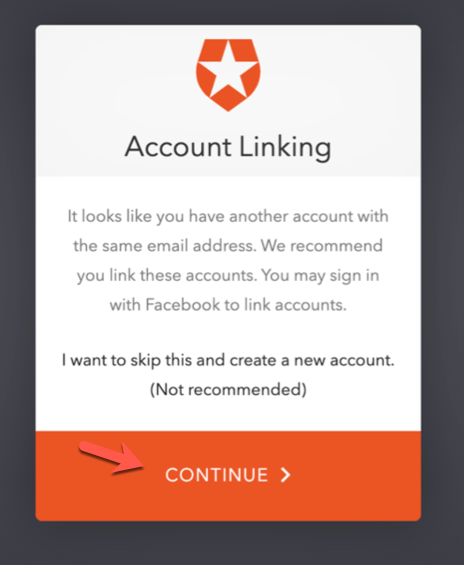Click the word 'Facebook' in the description
This screenshot has height=565, width=464.
[x=183, y=305]
